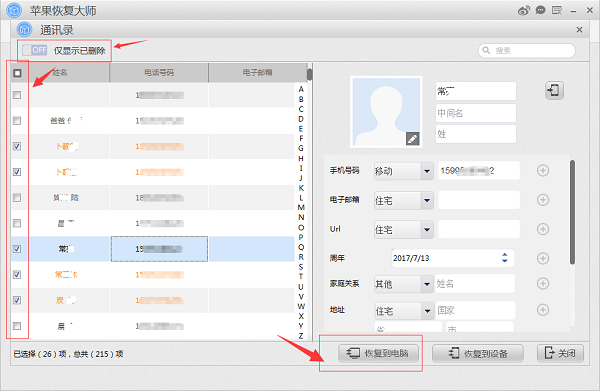
Task: Check the select-all checkbox in table header
Action: tap(17, 73)
